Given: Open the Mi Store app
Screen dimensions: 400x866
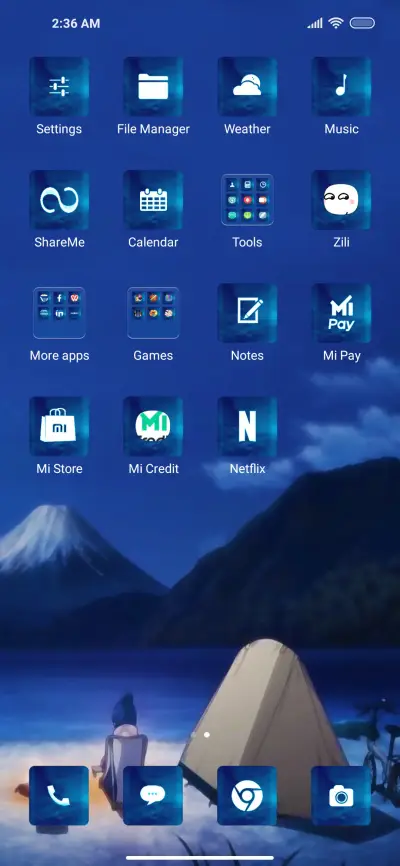Looking at the screenshot, I should point(59,426).
